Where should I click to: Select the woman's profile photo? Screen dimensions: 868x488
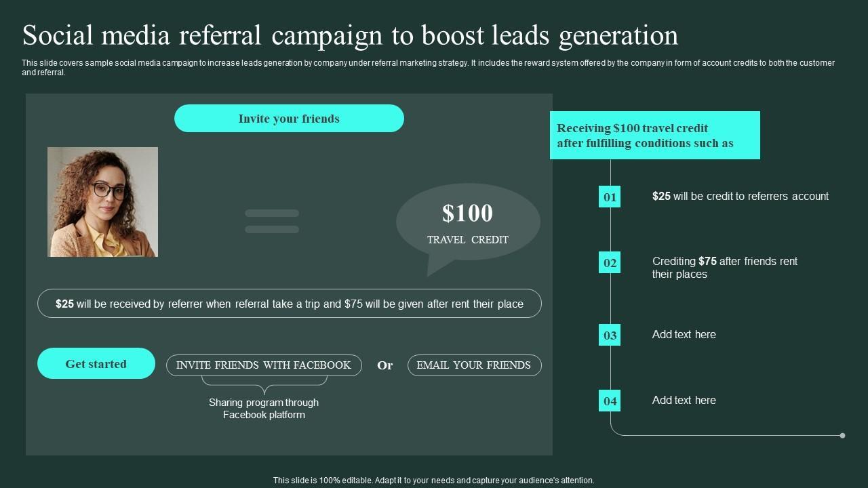coord(102,202)
